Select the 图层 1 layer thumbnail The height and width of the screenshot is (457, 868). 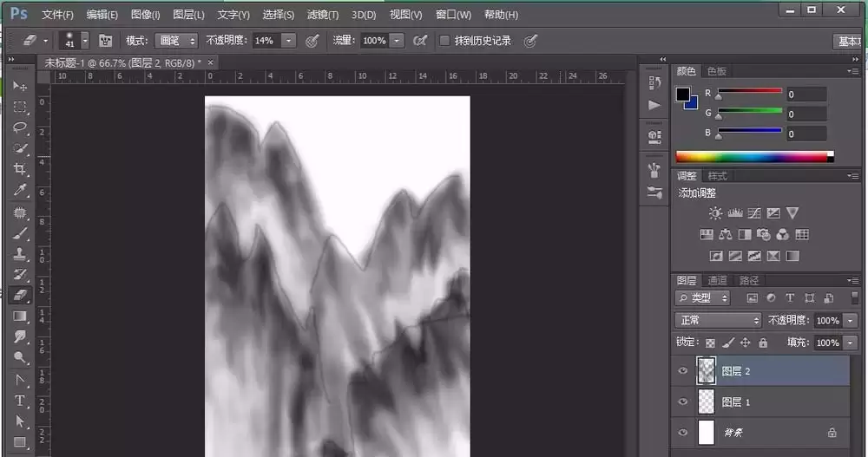707,402
